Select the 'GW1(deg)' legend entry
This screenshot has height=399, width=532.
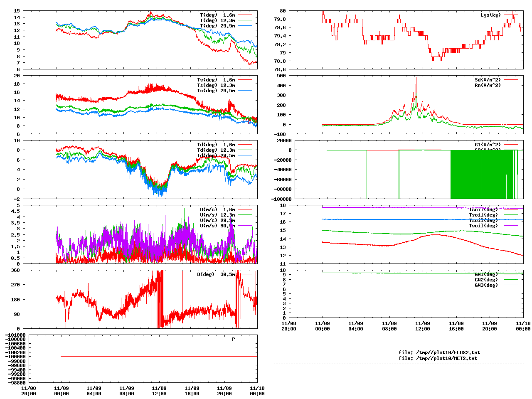(486, 274)
